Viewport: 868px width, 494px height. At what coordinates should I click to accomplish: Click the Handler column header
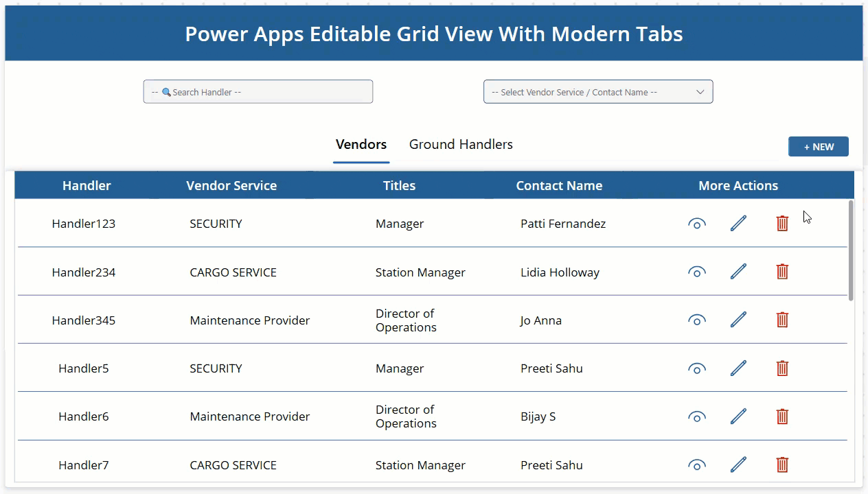pyautogui.click(x=87, y=185)
